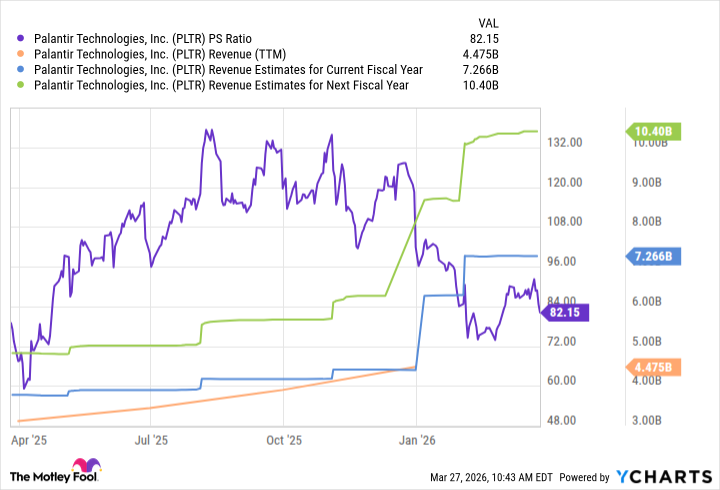Click the Jan '26 x-axis label
The width and height of the screenshot is (720, 490).
tap(416, 438)
